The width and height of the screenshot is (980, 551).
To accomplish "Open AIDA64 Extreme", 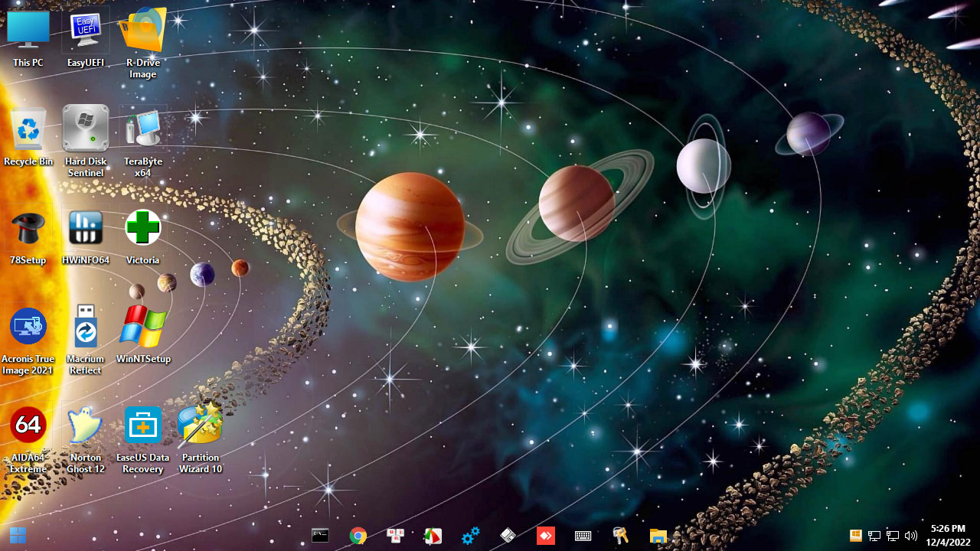I will 28,440.
